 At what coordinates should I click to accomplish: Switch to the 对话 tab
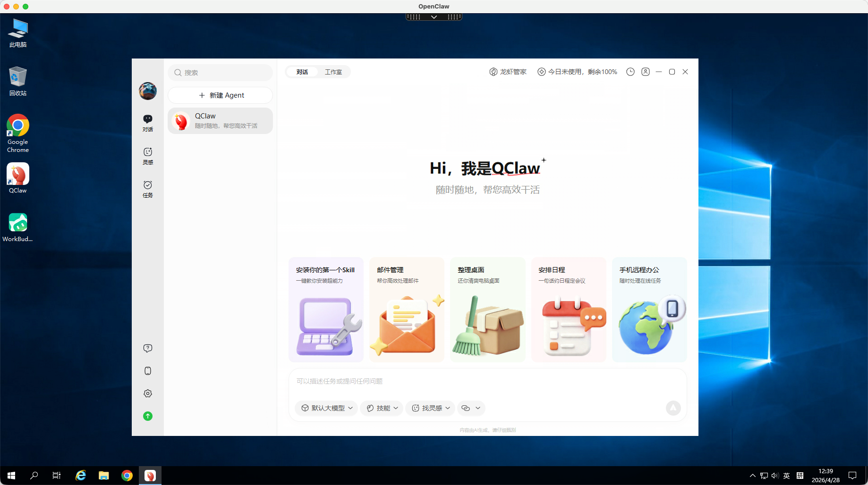[x=302, y=72]
